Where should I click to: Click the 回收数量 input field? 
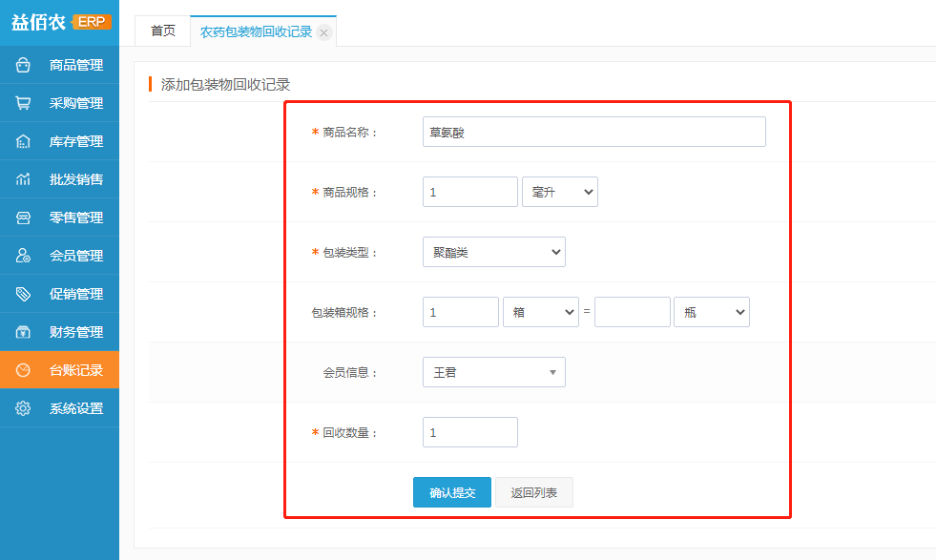(x=469, y=432)
